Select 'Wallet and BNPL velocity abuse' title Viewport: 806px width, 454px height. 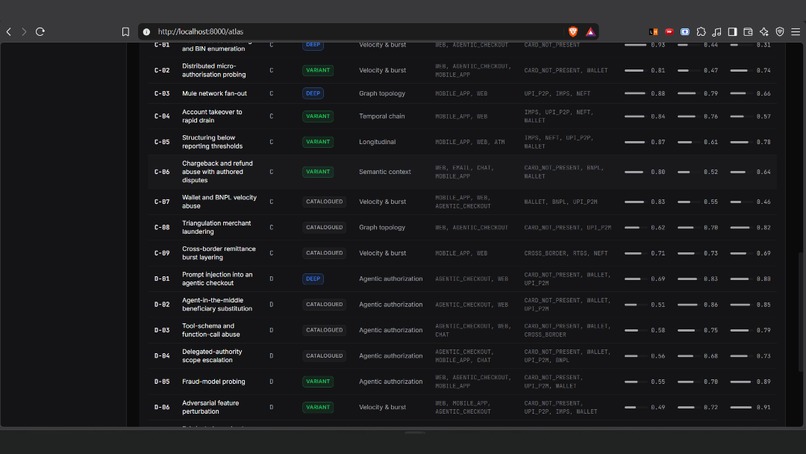tap(219, 202)
